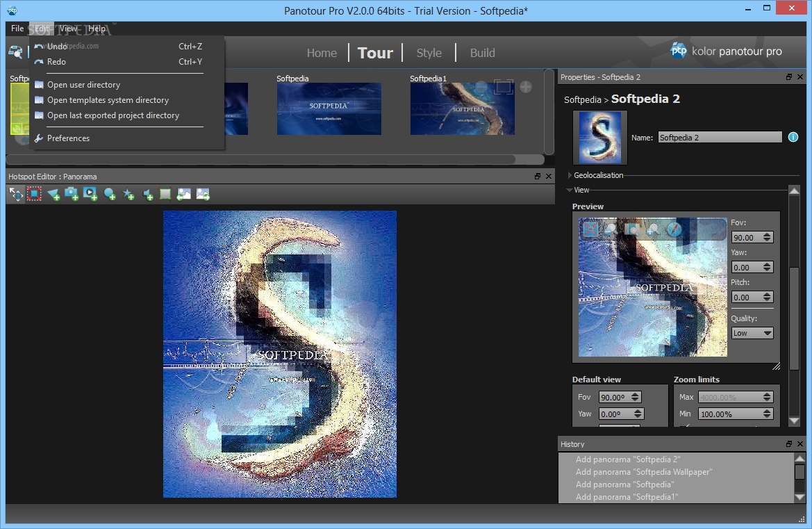Click the active Tour tab
Screen dimensions: 812x529
pyautogui.click(x=376, y=53)
